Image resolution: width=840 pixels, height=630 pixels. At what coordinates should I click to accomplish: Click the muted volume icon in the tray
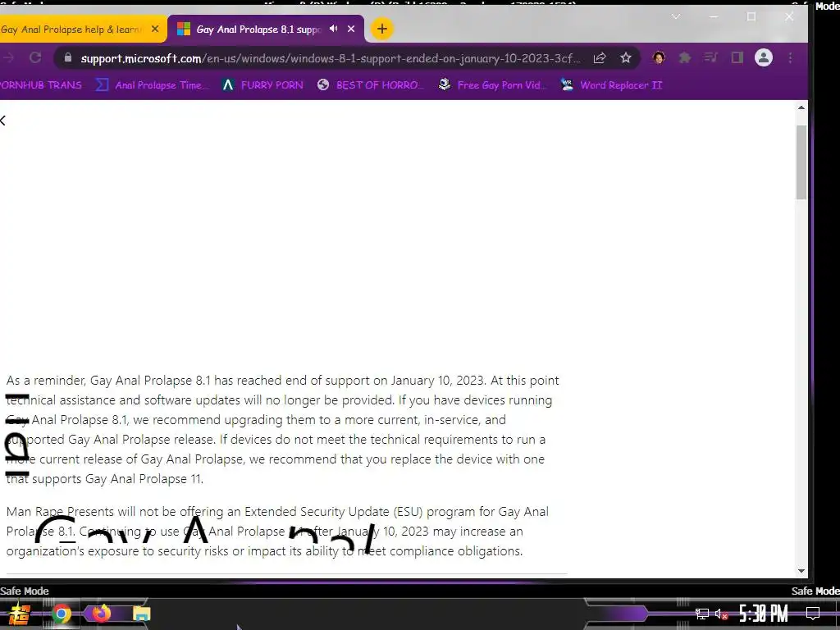[722, 614]
